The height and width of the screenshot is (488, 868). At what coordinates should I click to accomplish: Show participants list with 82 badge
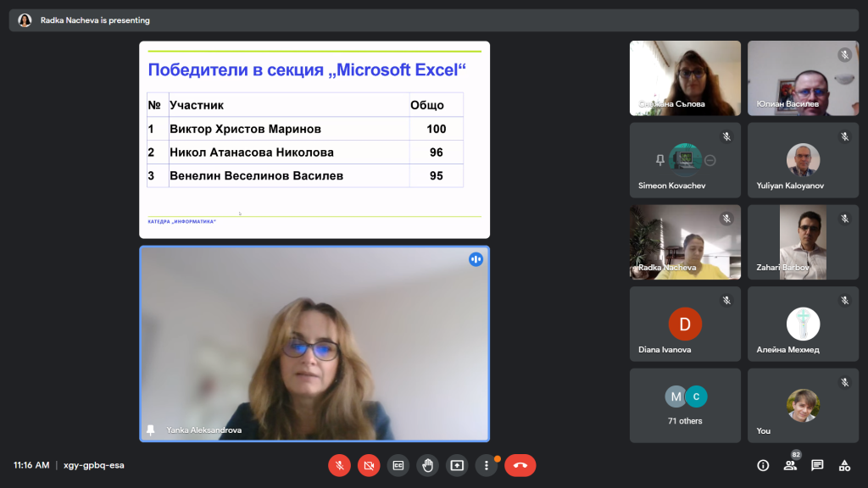pyautogui.click(x=791, y=465)
